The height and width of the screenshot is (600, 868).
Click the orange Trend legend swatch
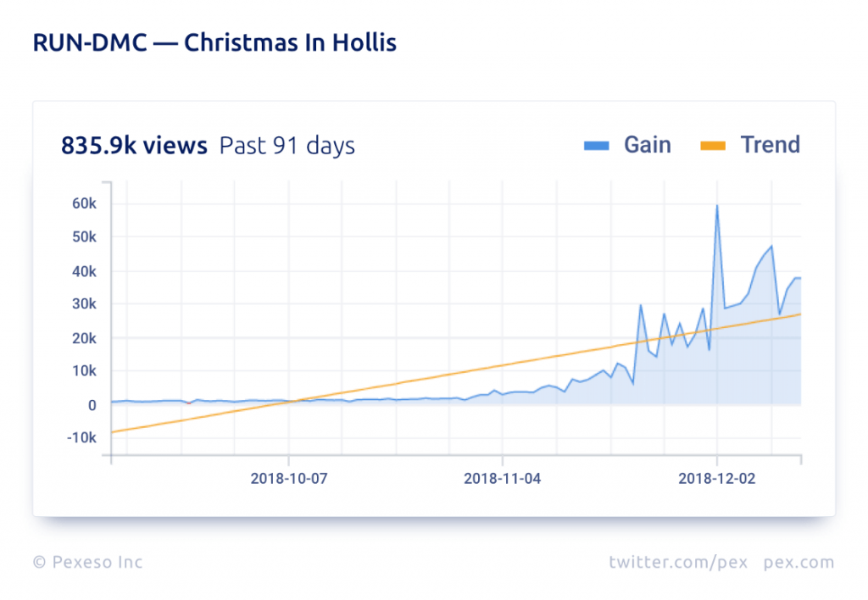(x=714, y=146)
